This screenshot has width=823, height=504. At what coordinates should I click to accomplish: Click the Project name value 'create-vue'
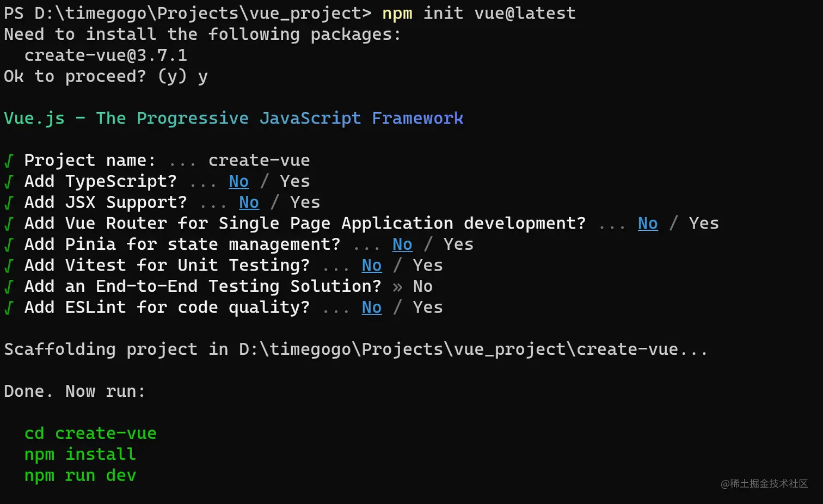point(259,160)
